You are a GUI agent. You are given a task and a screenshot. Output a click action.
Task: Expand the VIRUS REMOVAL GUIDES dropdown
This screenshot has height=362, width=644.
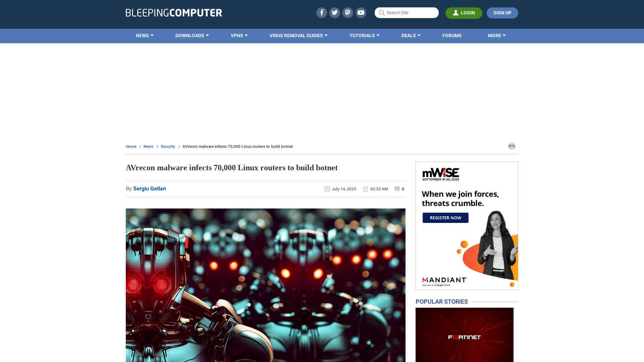299,36
